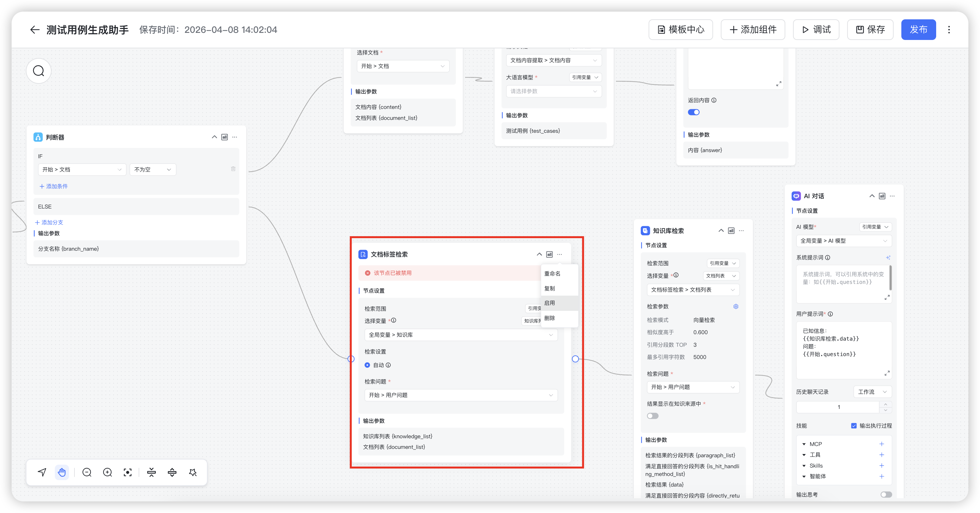Open the 判断器 node's more options

click(x=235, y=137)
